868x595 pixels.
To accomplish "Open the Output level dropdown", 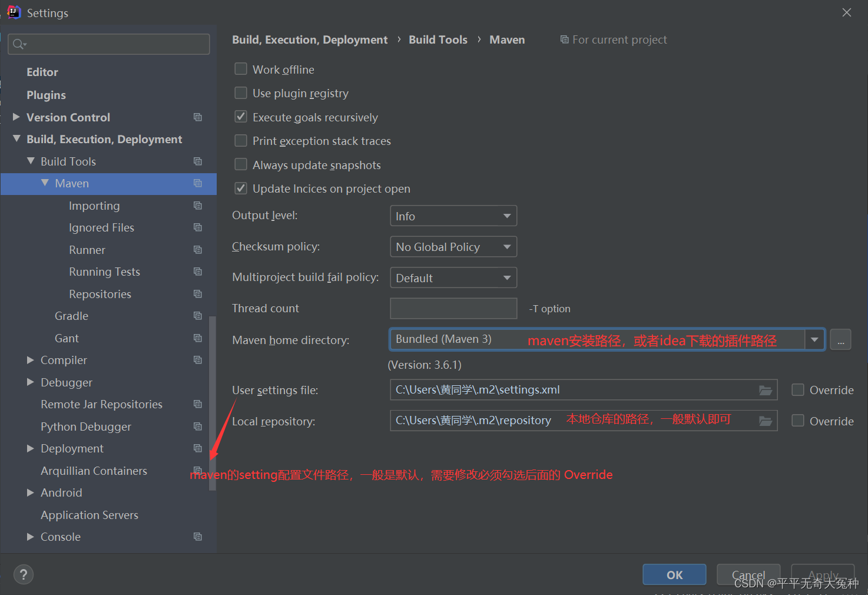I will coord(453,216).
